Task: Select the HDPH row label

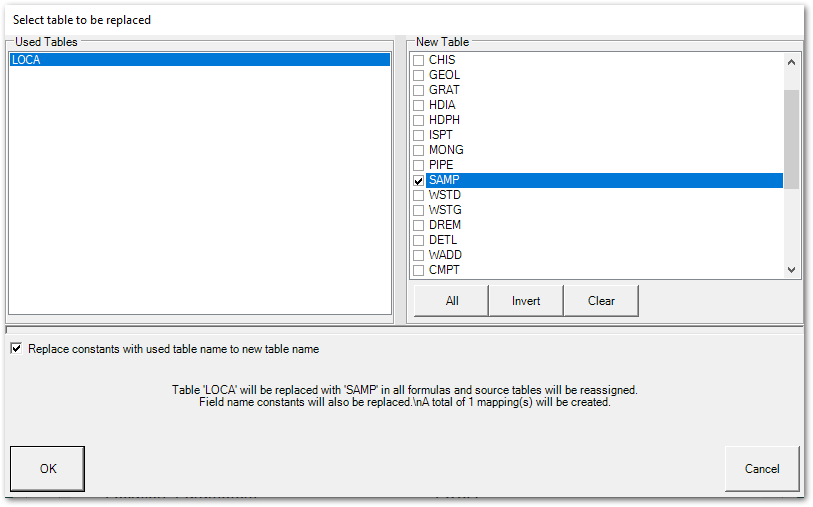Action: coord(444,120)
